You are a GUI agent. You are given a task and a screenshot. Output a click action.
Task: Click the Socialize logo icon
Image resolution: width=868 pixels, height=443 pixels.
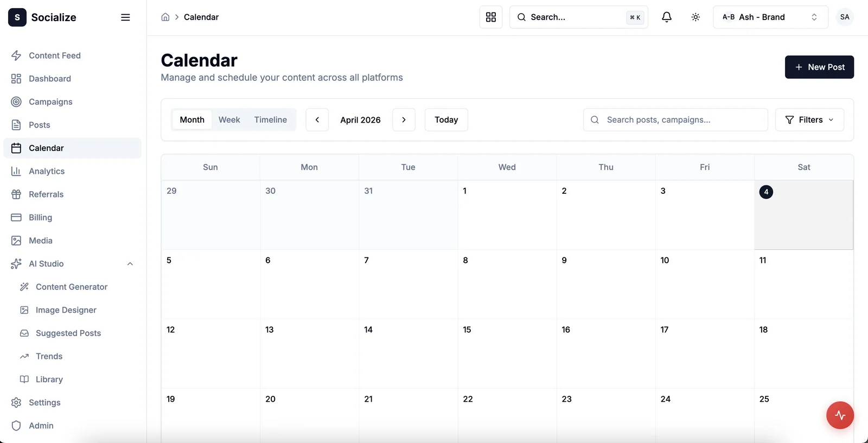(17, 17)
